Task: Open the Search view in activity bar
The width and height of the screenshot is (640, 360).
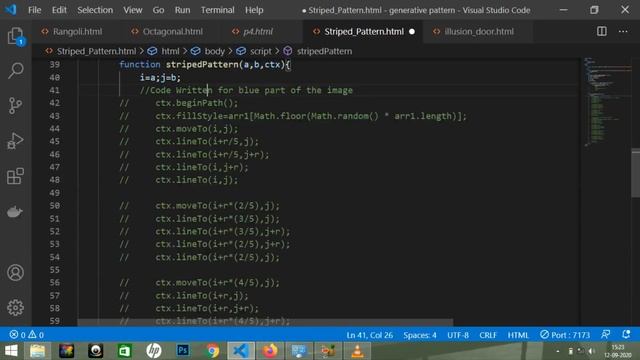Action: coord(16,71)
